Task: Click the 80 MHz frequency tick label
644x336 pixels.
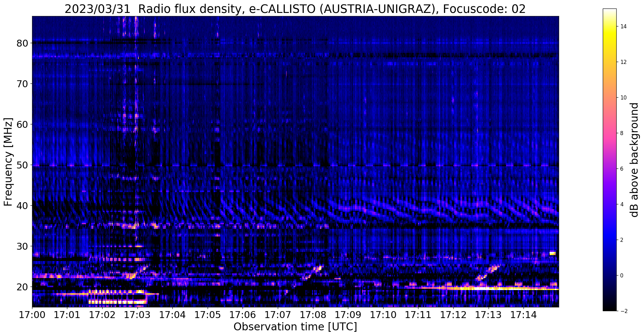Action: pos(22,43)
